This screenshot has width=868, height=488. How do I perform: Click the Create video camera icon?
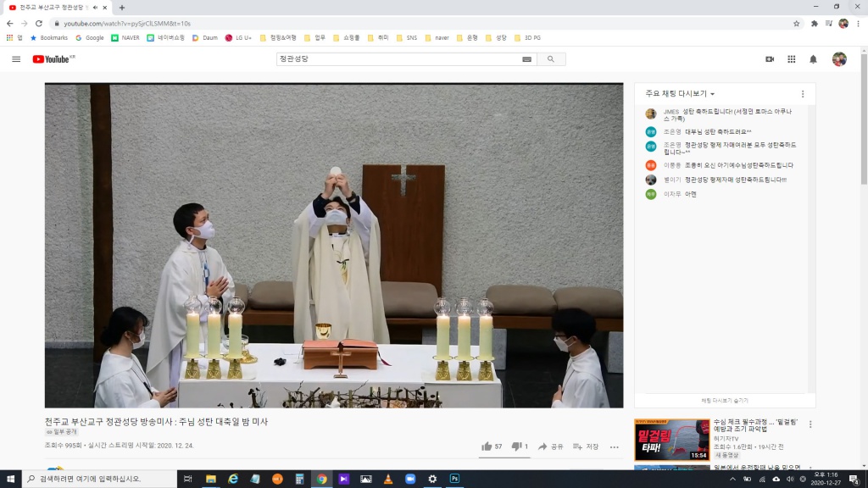[x=769, y=58]
